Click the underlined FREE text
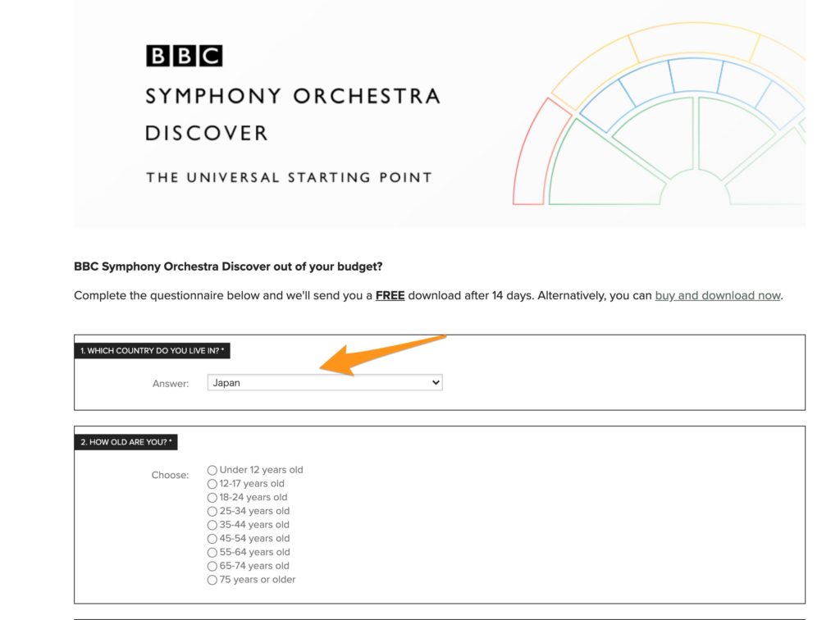 click(x=390, y=295)
